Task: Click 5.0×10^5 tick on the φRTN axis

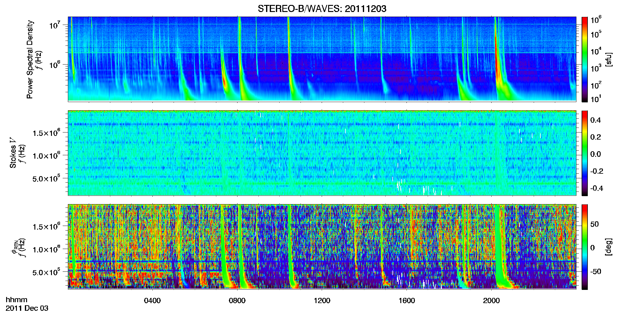Action: [46, 272]
